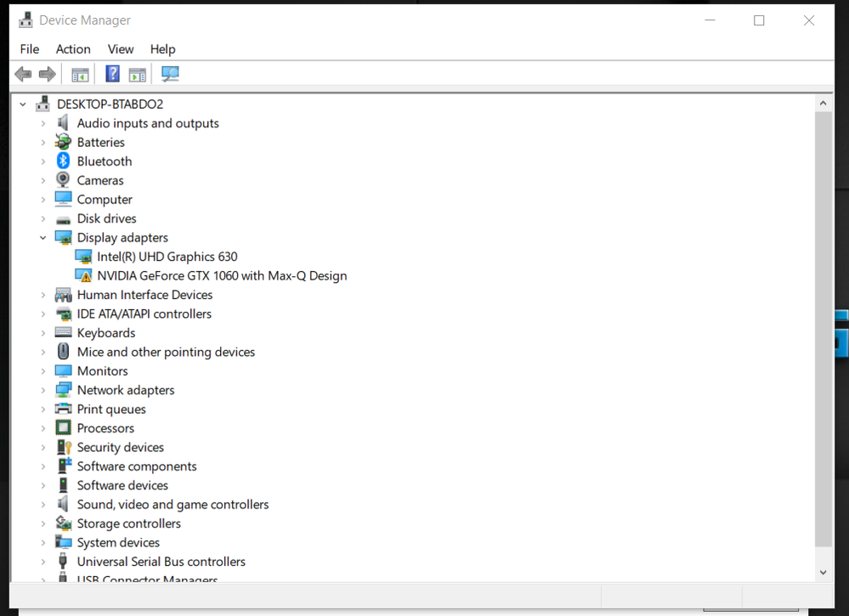Select the Print queues label

pyautogui.click(x=111, y=410)
